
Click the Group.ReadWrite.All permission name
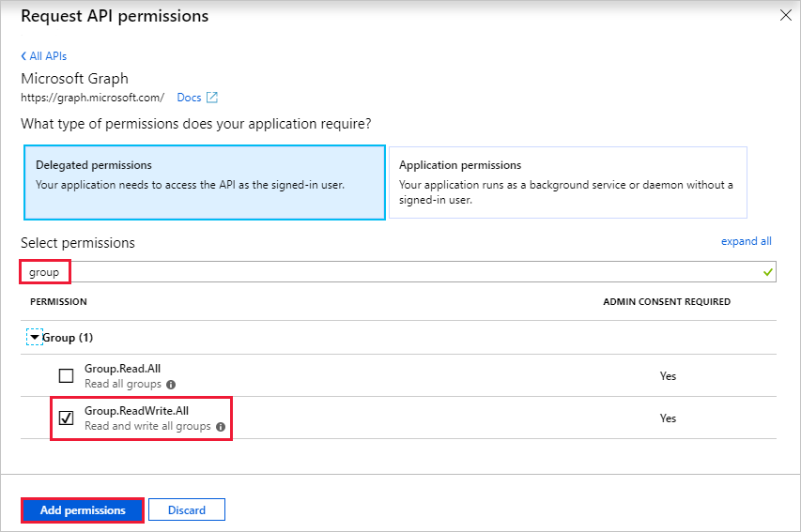pos(136,411)
